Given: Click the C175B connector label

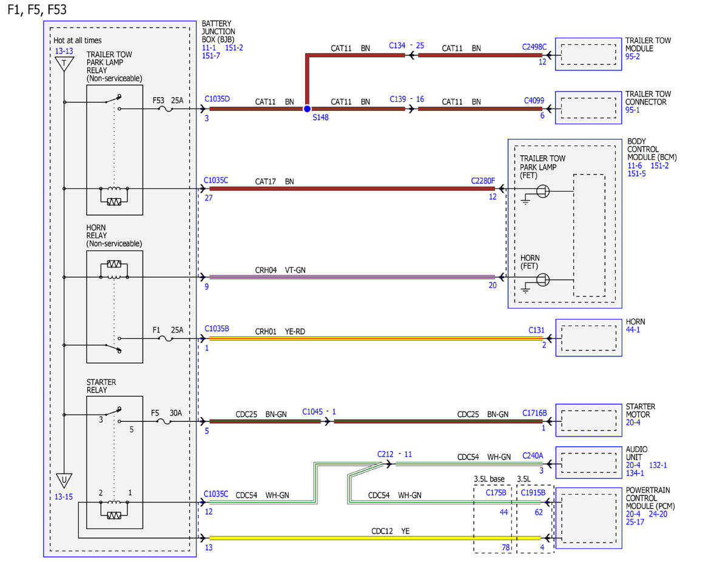Looking at the screenshot, I should pyautogui.click(x=495, y=493).
